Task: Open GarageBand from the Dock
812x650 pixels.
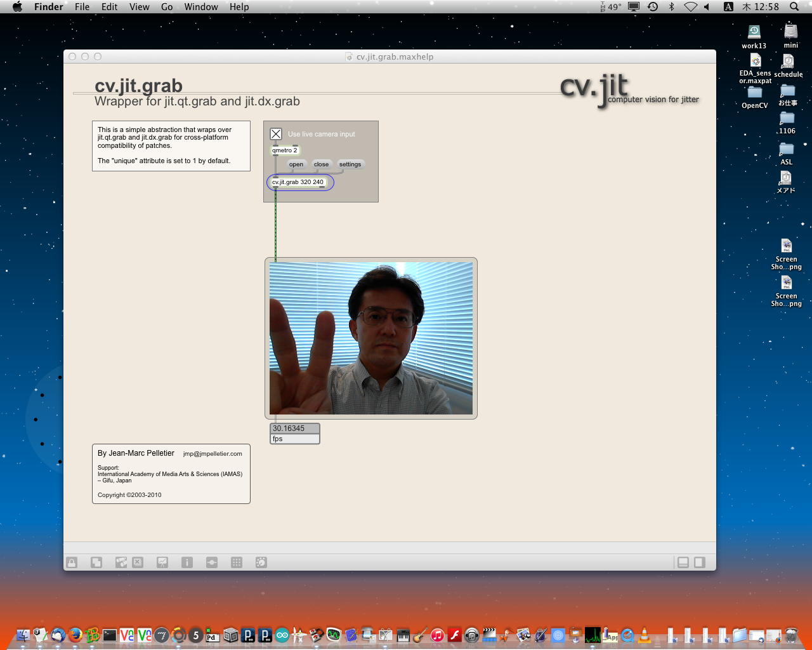Action: point(420,634)
